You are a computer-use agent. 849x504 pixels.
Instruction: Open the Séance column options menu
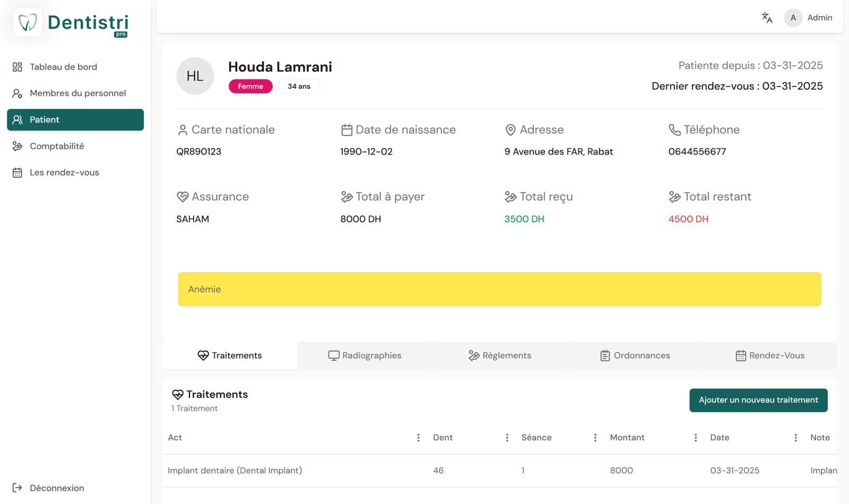[595, 438]
